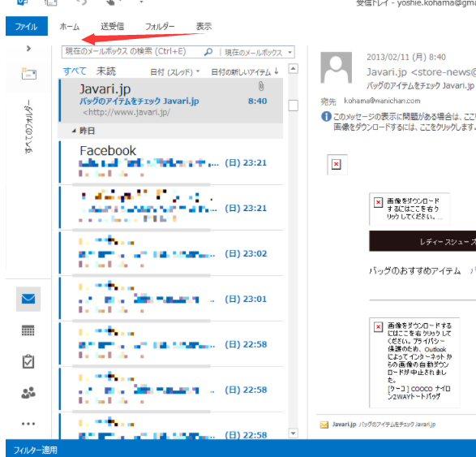This screenshot has height=457, width=476.
Task: Switch to the ホーム ribbon tab
Action: [70, 27]
